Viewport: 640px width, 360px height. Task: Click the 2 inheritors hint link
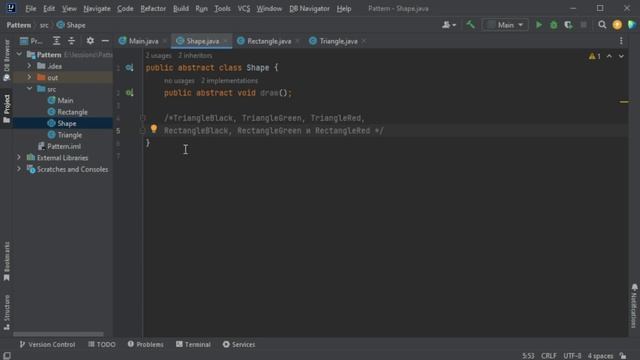[195, 56]
